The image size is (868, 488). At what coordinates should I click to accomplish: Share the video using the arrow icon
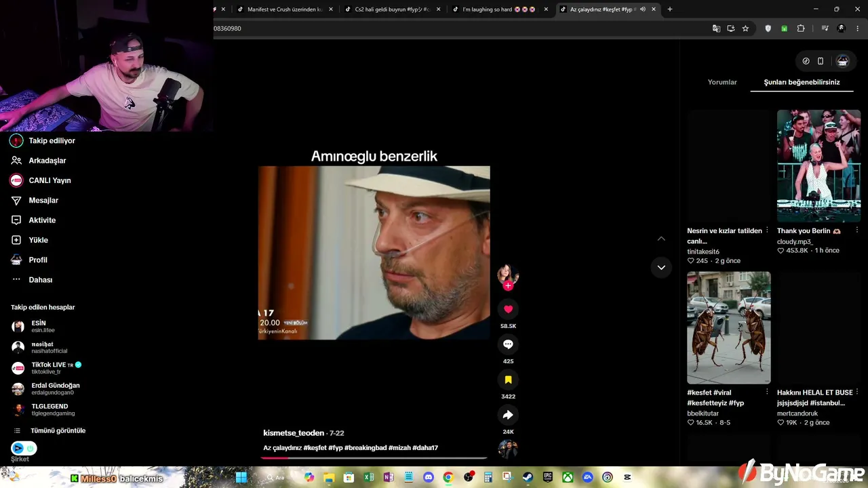coord(508,415)
